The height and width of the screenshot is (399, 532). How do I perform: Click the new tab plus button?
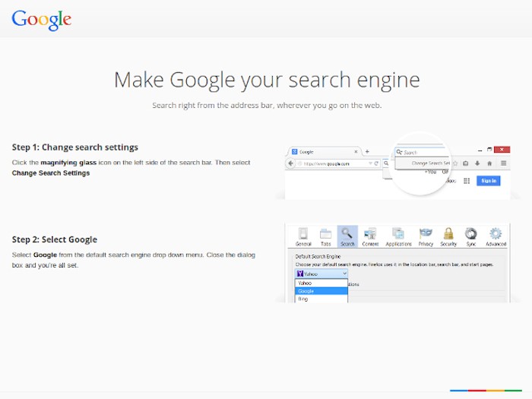[x=367, y=152]
